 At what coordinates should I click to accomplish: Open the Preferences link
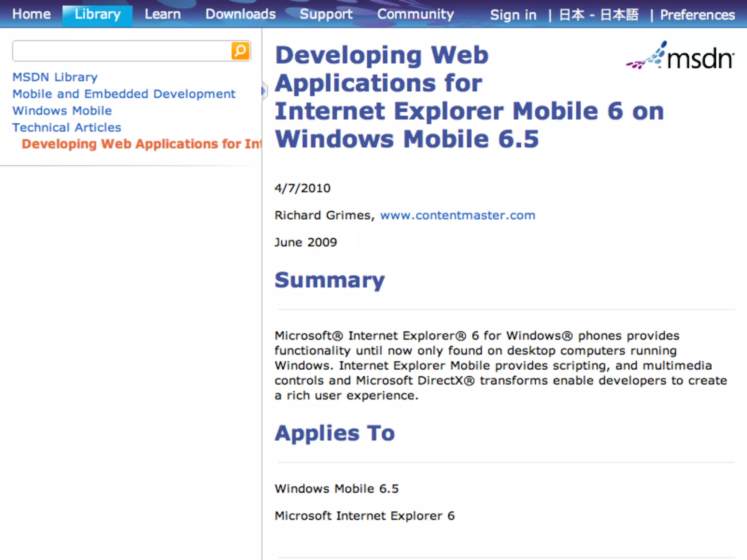[x=697, y=15]
